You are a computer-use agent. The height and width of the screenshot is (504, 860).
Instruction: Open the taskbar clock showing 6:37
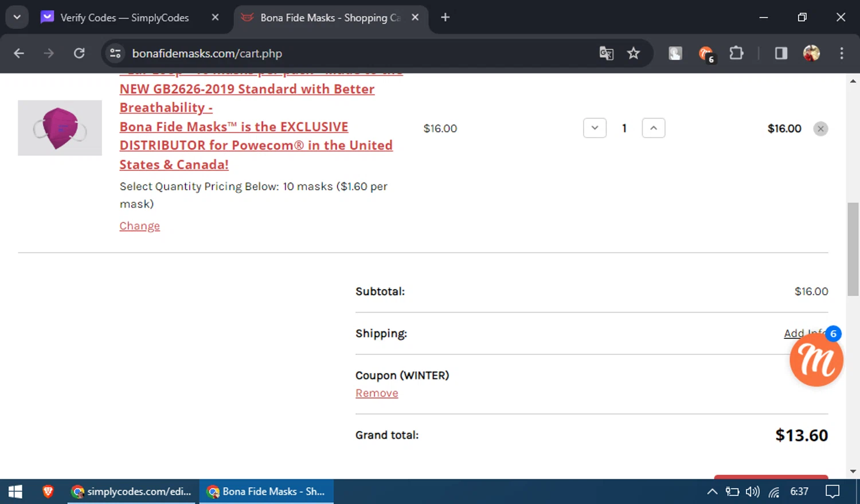tap(799, 491)
